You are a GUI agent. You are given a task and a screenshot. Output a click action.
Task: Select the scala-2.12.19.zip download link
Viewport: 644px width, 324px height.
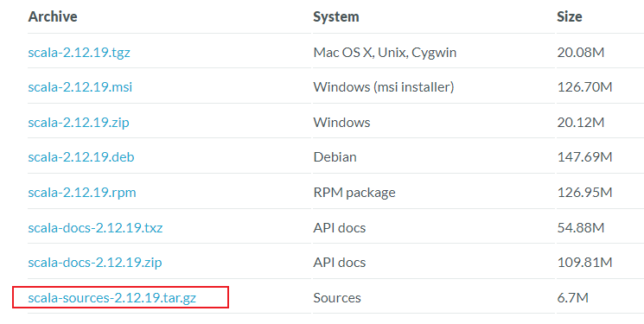pos(79,123)
